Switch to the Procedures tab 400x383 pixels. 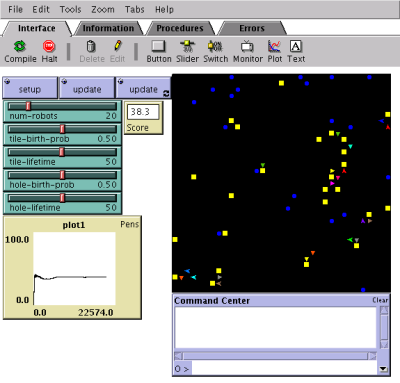point(180,28)
